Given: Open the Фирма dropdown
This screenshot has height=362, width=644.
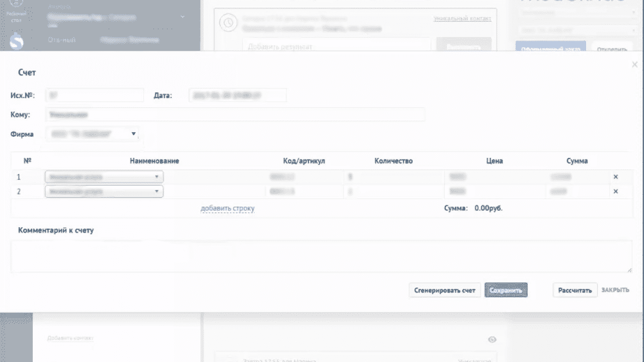Looking at the screenshot, I should [92, 134].
